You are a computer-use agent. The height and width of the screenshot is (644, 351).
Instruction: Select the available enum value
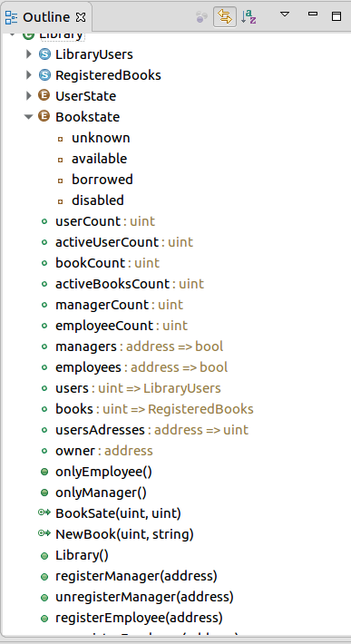(x=100, y=159)
